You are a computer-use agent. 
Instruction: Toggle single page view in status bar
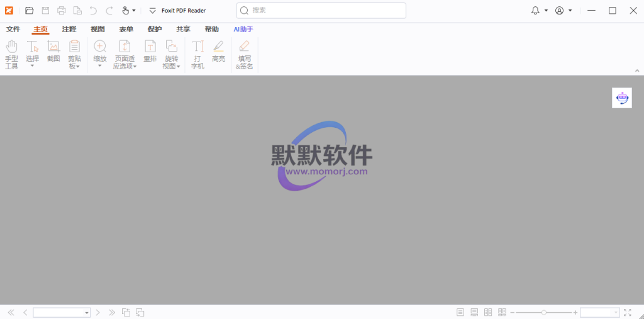point(460,312)
